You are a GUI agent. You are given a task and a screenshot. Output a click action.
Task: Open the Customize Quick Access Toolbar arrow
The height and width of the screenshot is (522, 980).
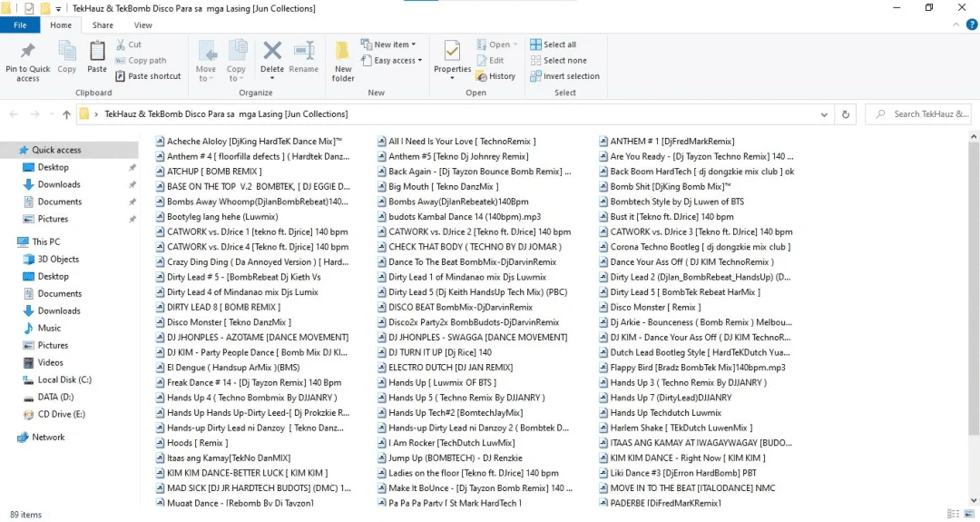[58, 9]
